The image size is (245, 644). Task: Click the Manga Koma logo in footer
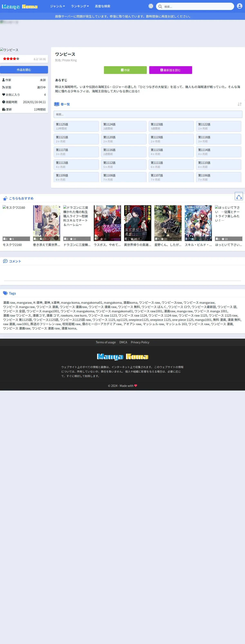[122, 356]
